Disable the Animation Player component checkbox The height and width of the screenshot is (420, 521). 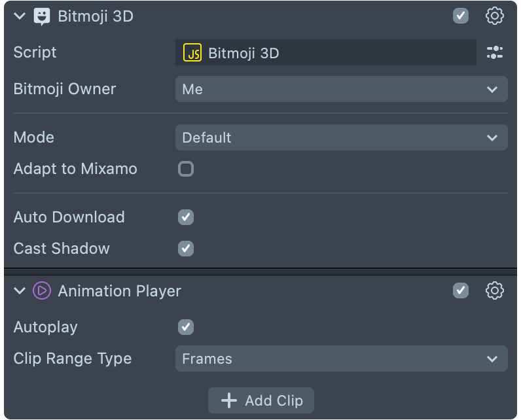[x=461, y=290]
